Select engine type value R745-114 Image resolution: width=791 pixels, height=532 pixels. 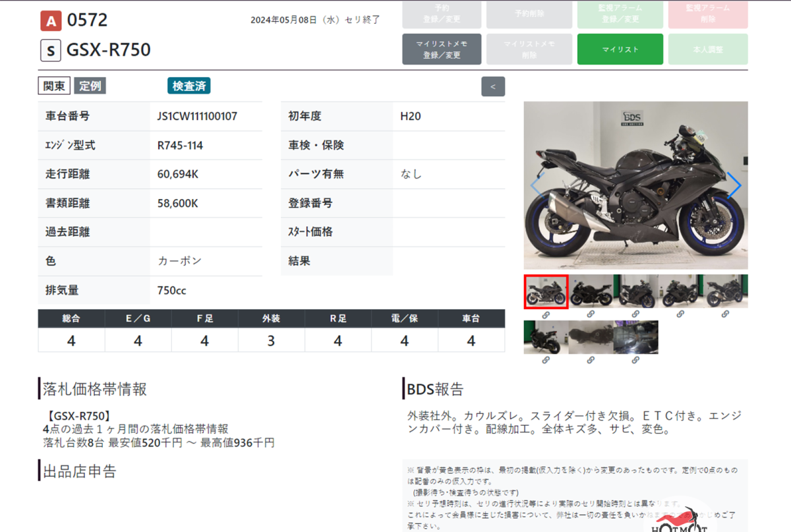click(x=180, y=145)
